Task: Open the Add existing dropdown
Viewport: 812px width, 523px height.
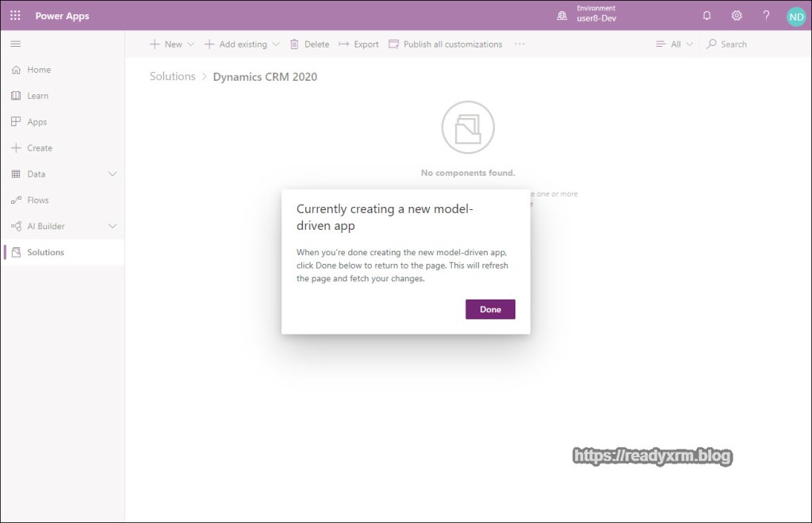Action: 242,44
